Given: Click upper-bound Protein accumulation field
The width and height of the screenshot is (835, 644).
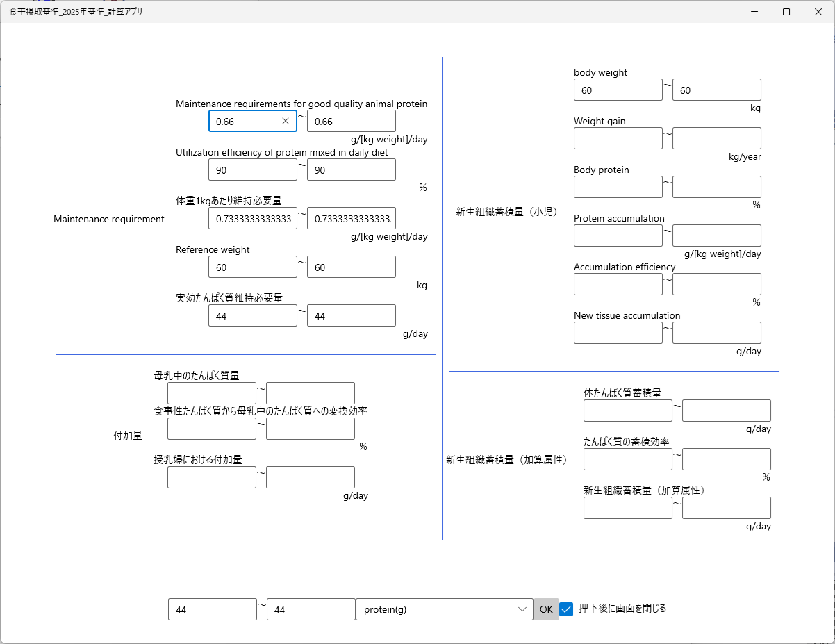Looking at the screenshot, I should 717,236.
